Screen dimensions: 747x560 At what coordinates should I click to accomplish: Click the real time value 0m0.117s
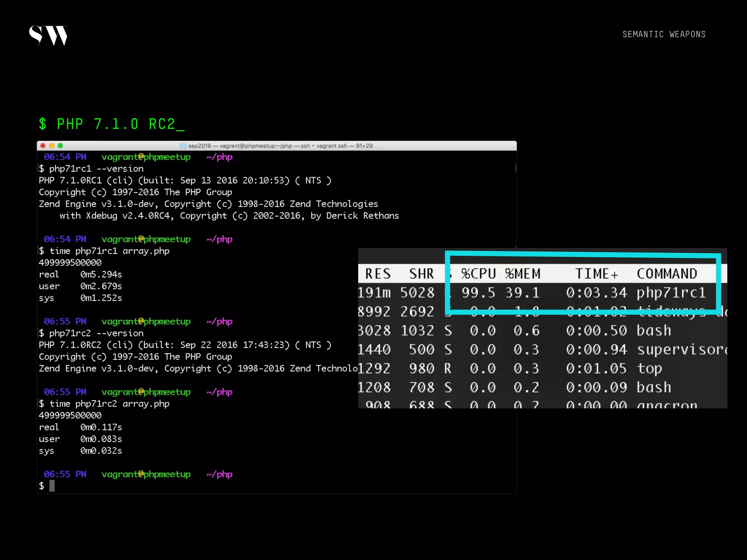(101, 427)
